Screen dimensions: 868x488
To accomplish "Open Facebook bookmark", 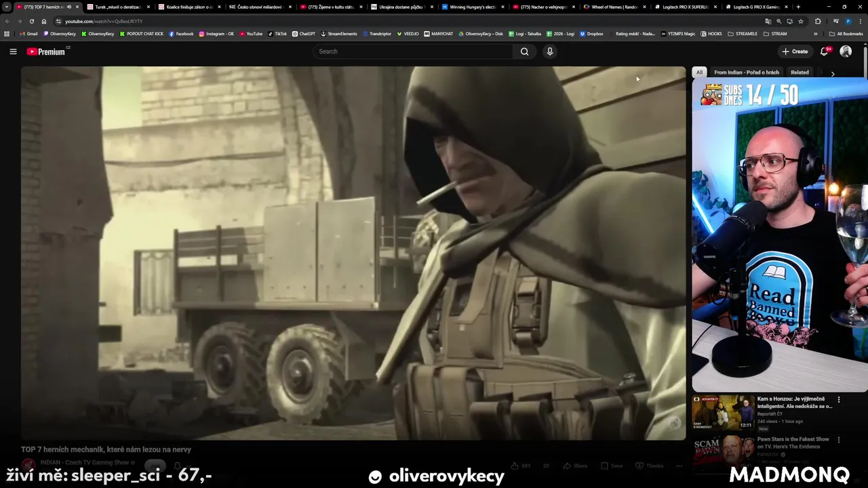I will 181,34.
